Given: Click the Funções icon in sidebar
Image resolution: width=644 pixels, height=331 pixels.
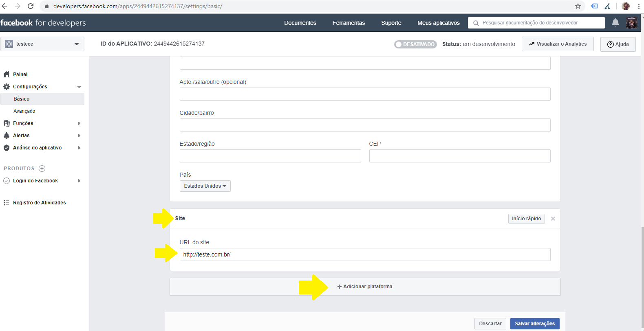Looking at the screenshot, I should [x=7, y=123].
